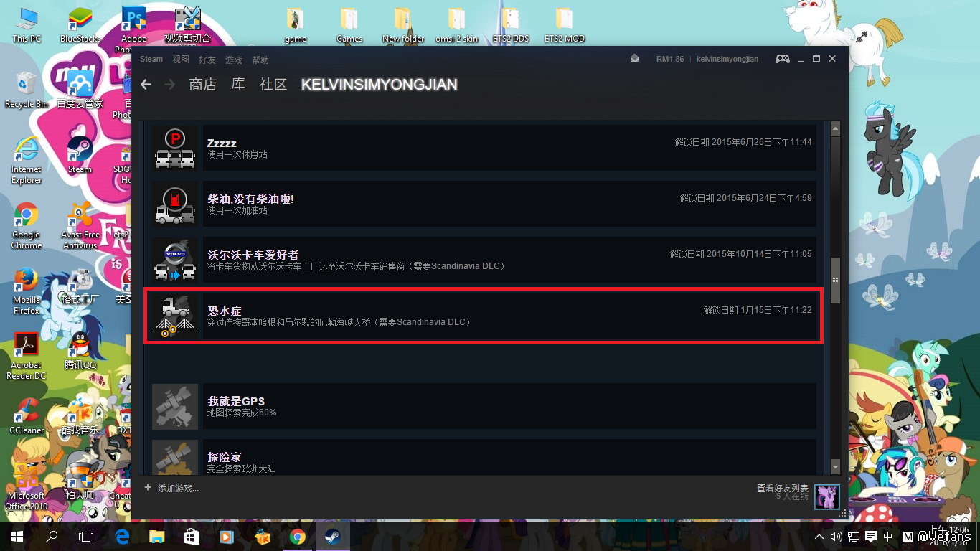Click the 恐水症 bridge achievement icon
Screen dimensions: 980x551
pos(175,316)
